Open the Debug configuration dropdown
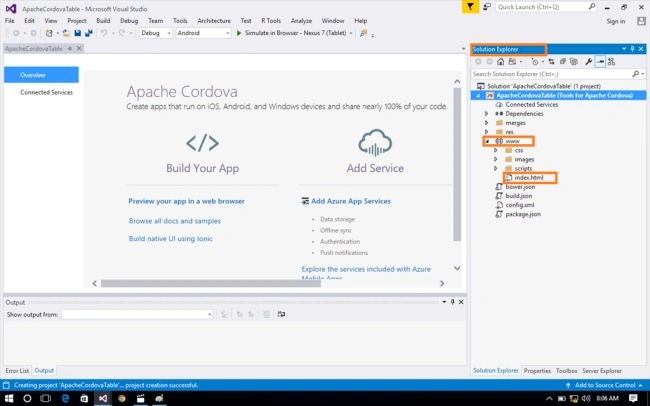 [155, 33]
